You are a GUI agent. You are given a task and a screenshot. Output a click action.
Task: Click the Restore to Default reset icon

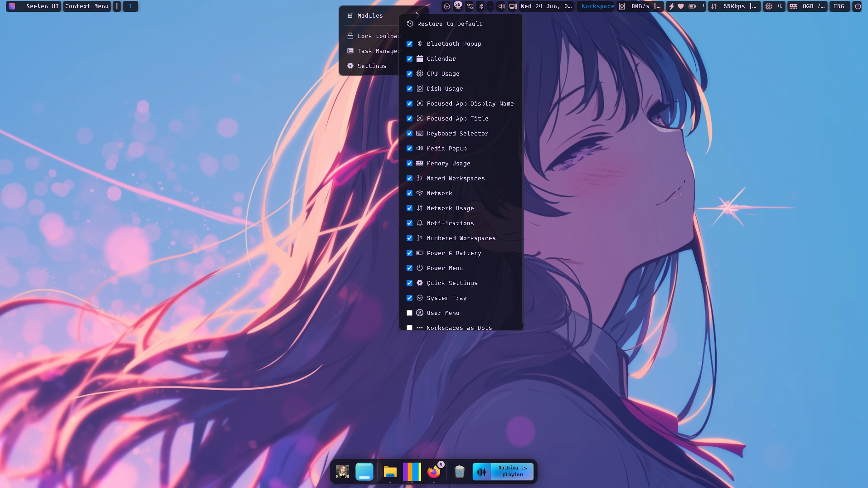point(410,24)
